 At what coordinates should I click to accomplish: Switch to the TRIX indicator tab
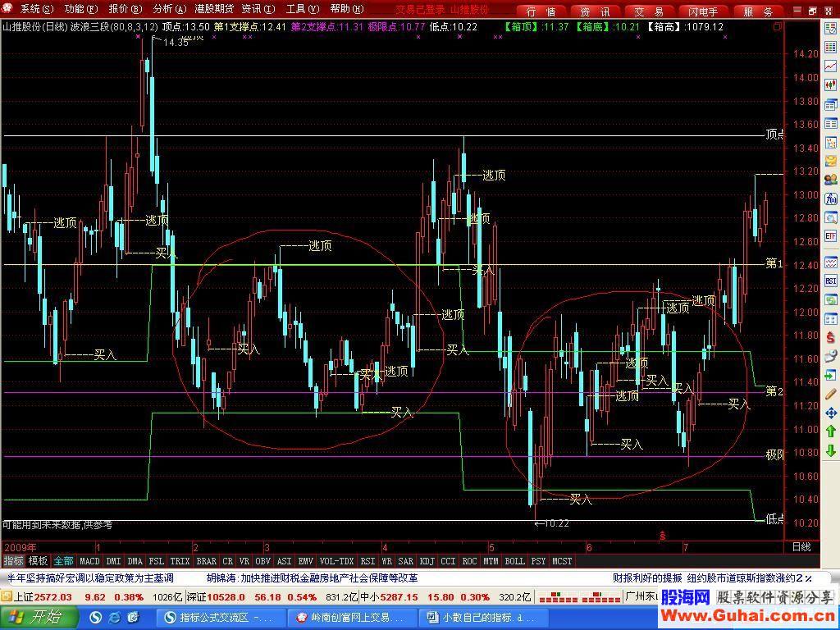click(180, 561)
